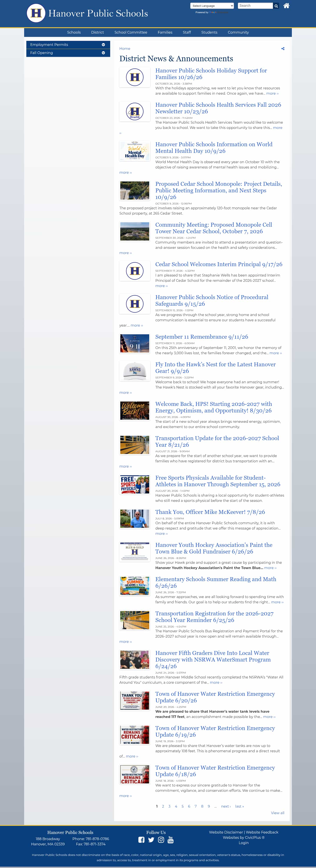Open Holiday Support for Families article
The width and height of the screenshot is (316, 868).
pyautogui.click(x=211, y=74)
